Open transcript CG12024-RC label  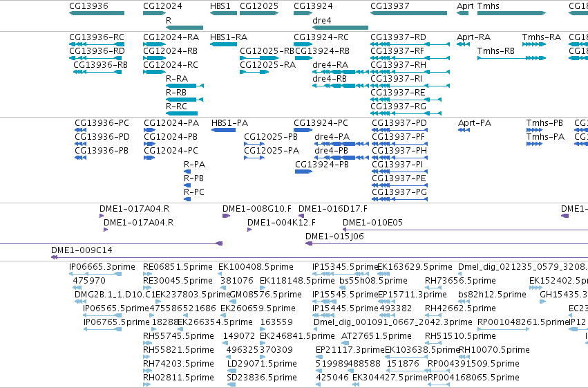click(171, 65)
